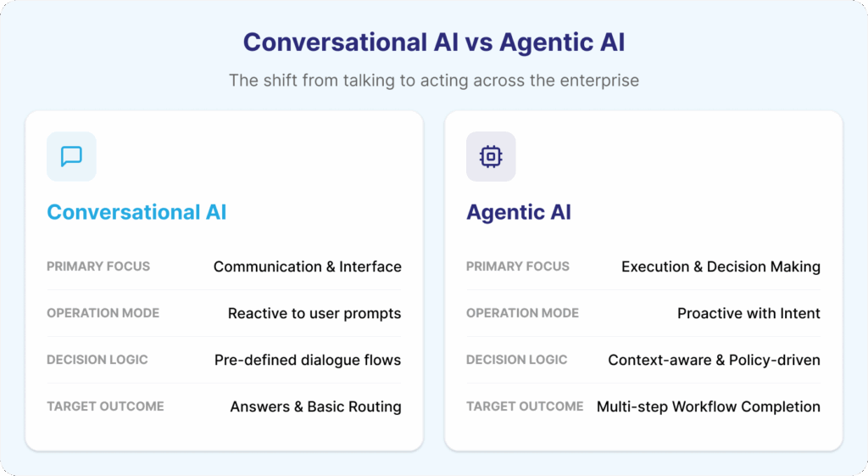868x476 pixels.
Task: Click Decision Logic label in Agentic AI card
Action: pyautogui.click(x=517, y=360)
